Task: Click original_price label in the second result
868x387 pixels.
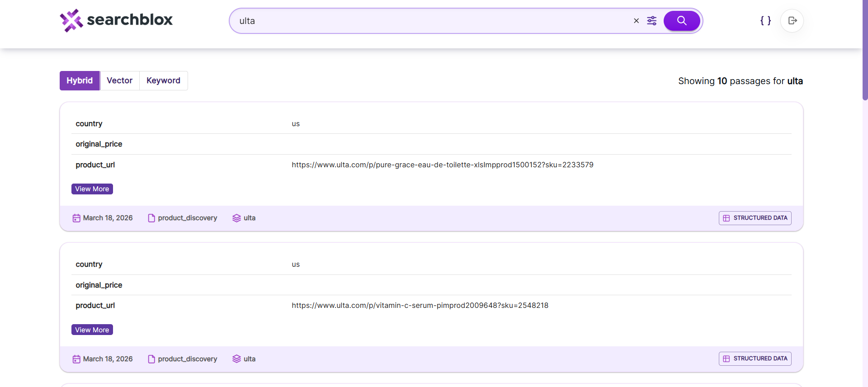Action: pos(99,285)
